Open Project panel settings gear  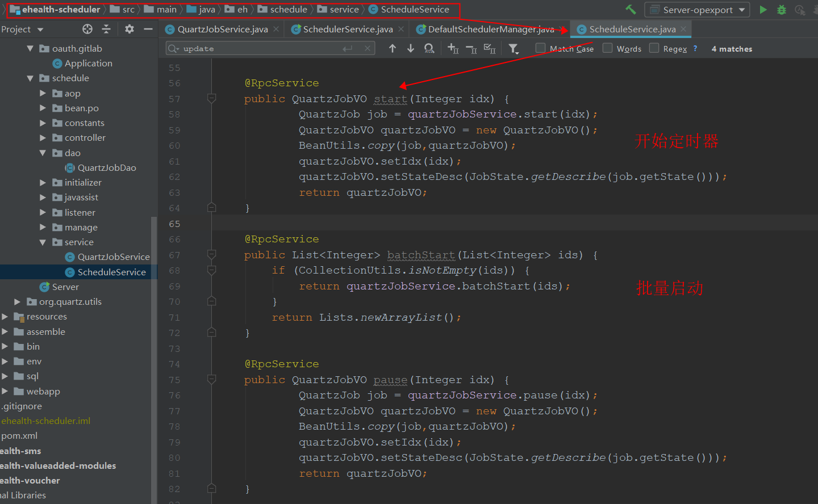(x=130, y=29)
